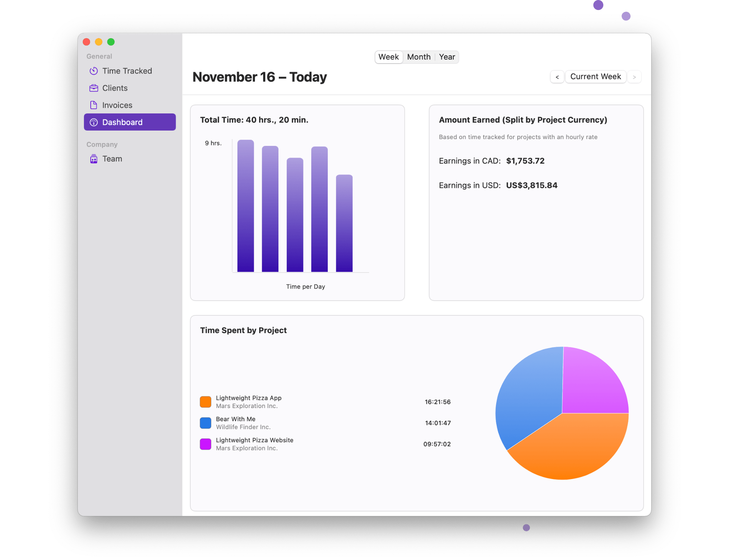This screenshot has width=729, height=560.
Task: Click the Invoices document icon
Action: (93, 105)
